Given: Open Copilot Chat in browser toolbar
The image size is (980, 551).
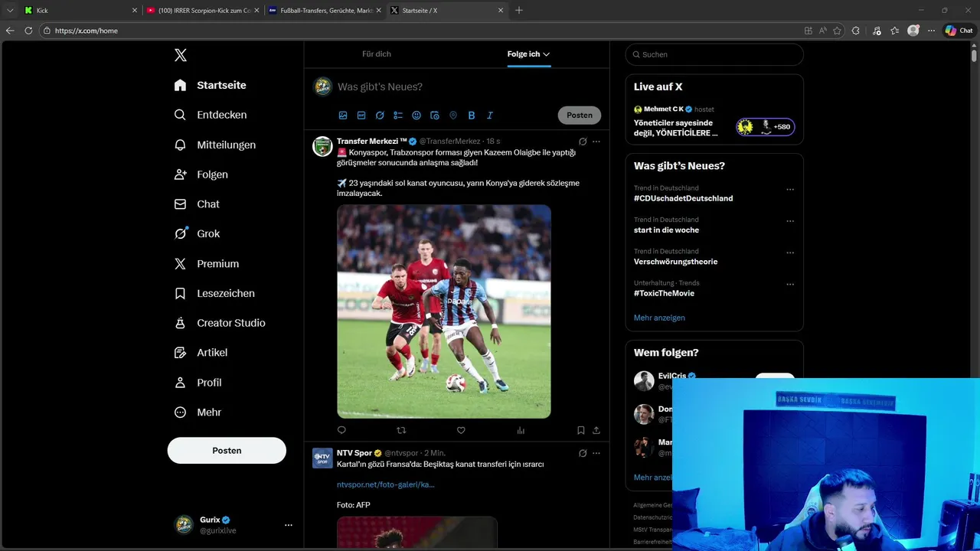Looking at the screenshot, I should coord(959,31).
